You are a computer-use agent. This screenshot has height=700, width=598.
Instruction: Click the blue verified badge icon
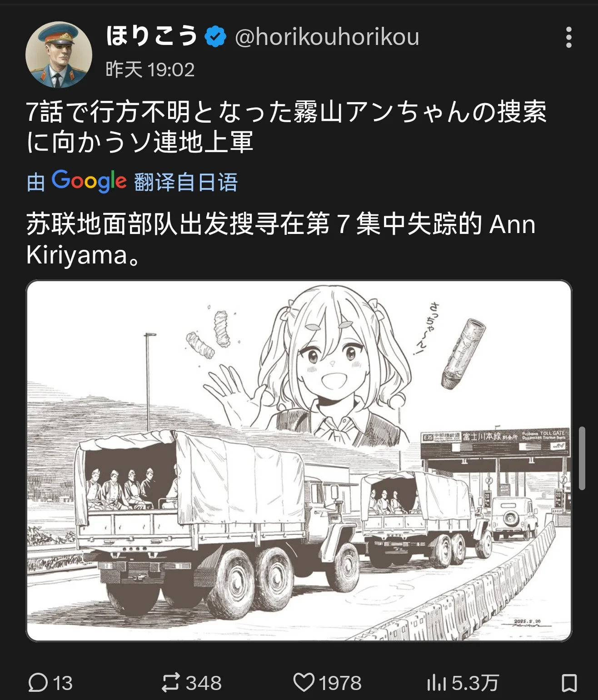point(215,37)
